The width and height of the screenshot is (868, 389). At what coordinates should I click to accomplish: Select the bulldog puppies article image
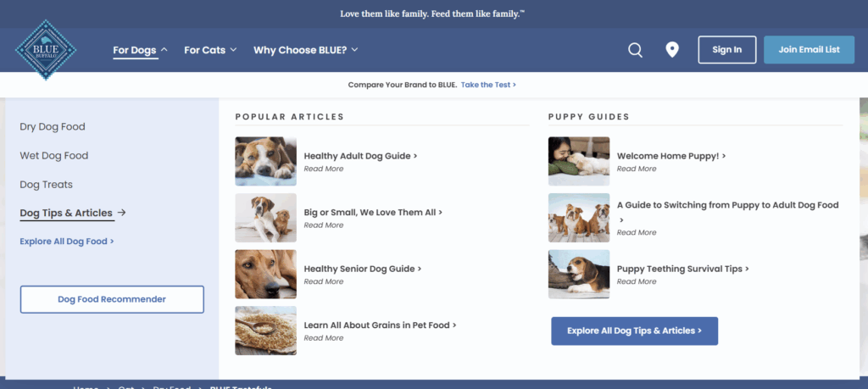pyautogui.click(x=579, y=218)
